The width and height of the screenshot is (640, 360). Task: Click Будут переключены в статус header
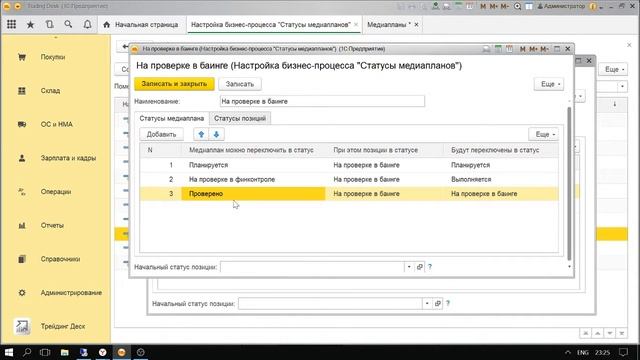(x=501, y=150)
